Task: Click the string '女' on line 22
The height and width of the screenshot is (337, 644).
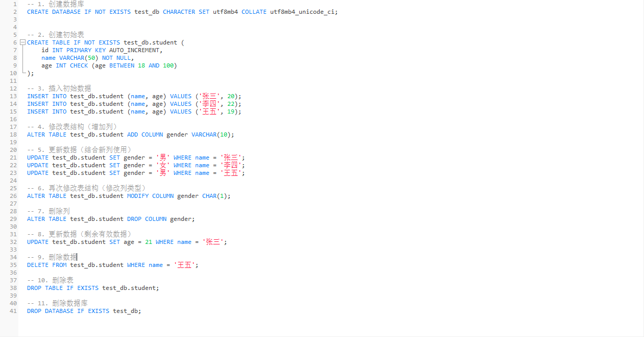Action: click(162, 165)
